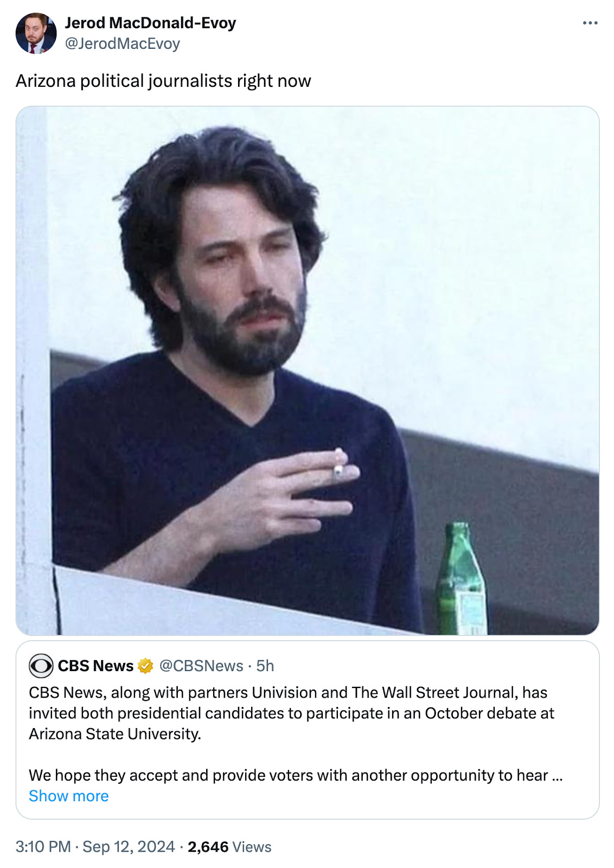
Task: Open the CBS News account name in quote
Action: [x=95, y=666]
